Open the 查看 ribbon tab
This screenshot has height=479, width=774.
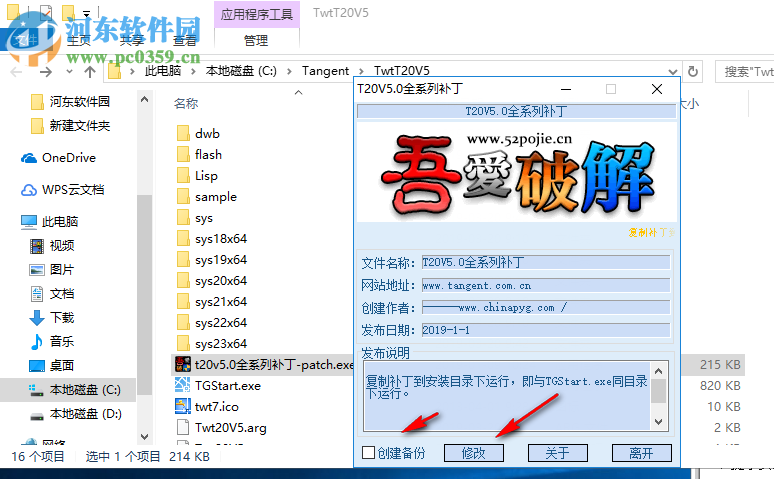point(184,40)
